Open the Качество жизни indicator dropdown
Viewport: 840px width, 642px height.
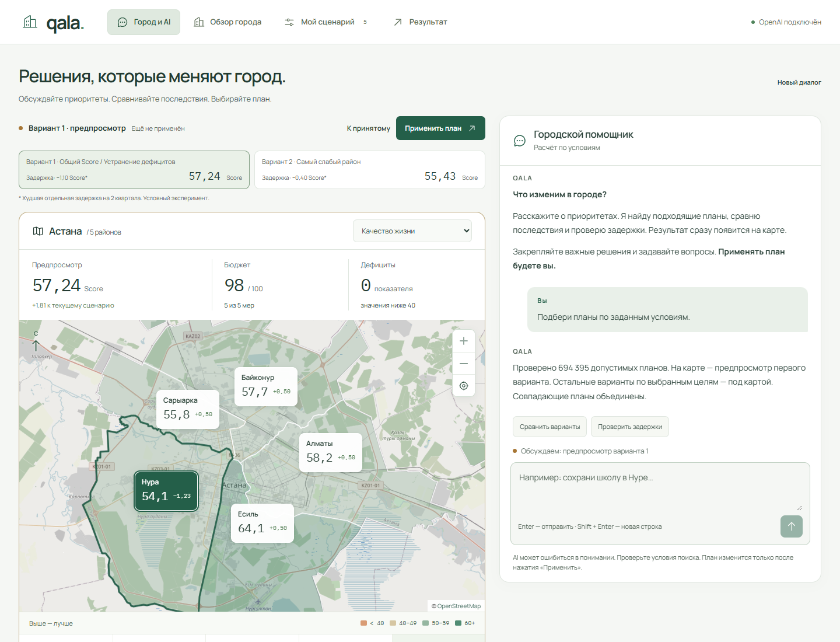pos(412,231)
